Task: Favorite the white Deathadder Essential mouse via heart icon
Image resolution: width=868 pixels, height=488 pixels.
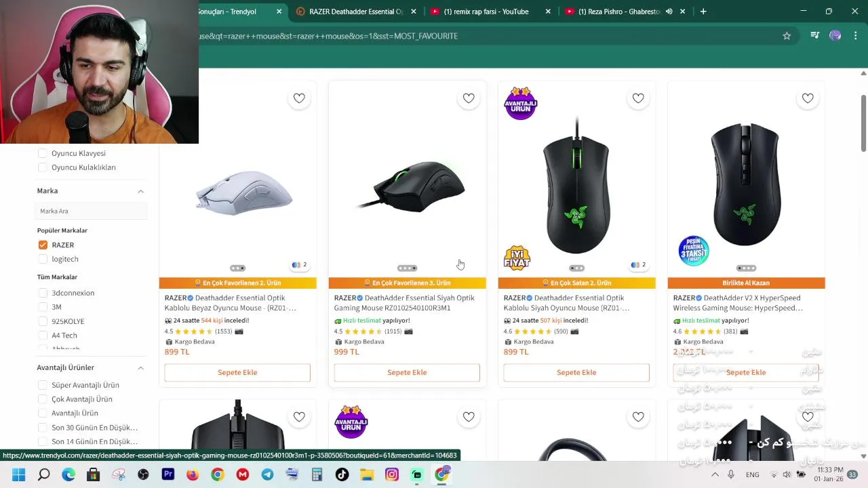Action: click(299, 98)
